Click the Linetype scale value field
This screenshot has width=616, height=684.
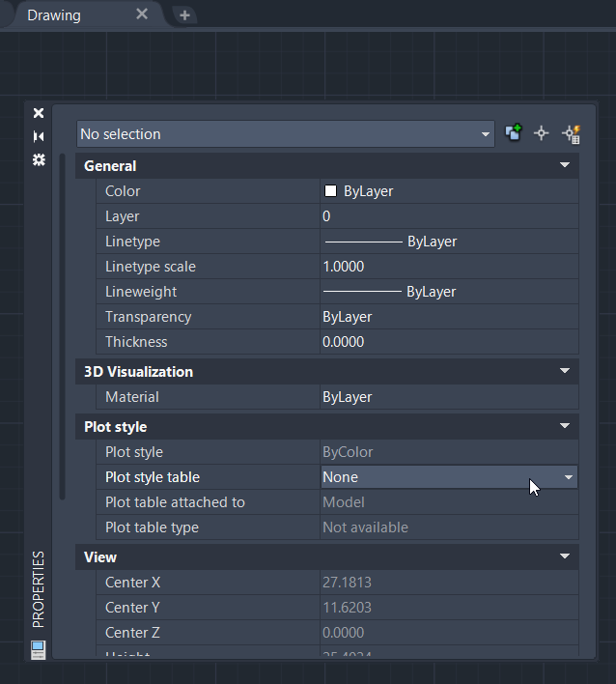tap(449, 267)
